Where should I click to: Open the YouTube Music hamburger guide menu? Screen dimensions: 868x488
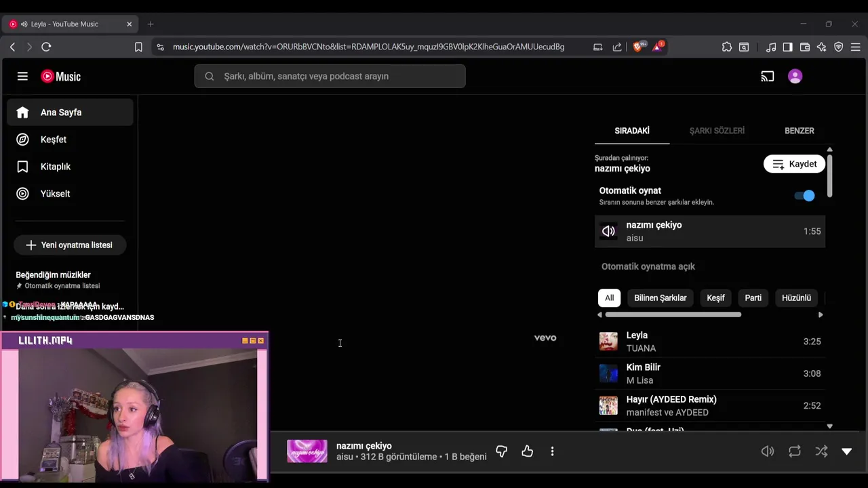[x=22, y=77]
